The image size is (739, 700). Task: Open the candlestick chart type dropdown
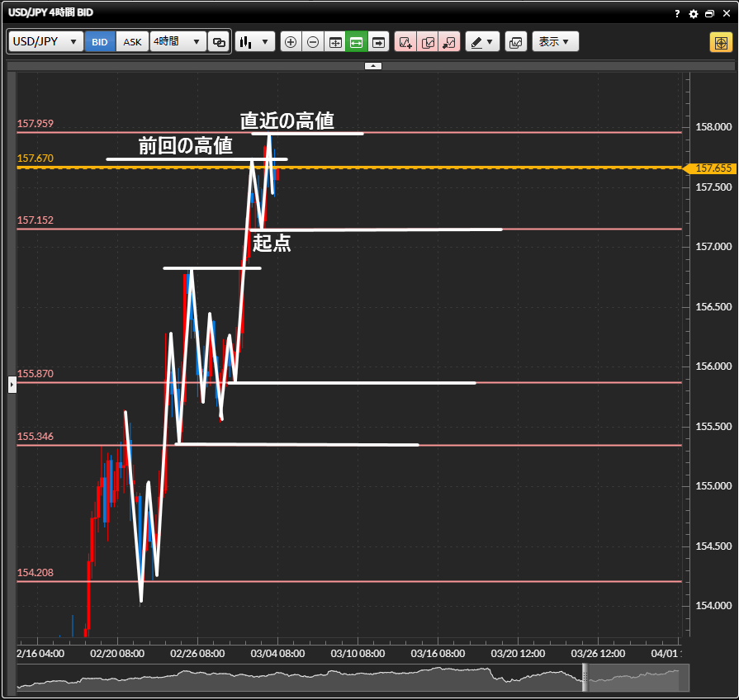tap(254, 42)
